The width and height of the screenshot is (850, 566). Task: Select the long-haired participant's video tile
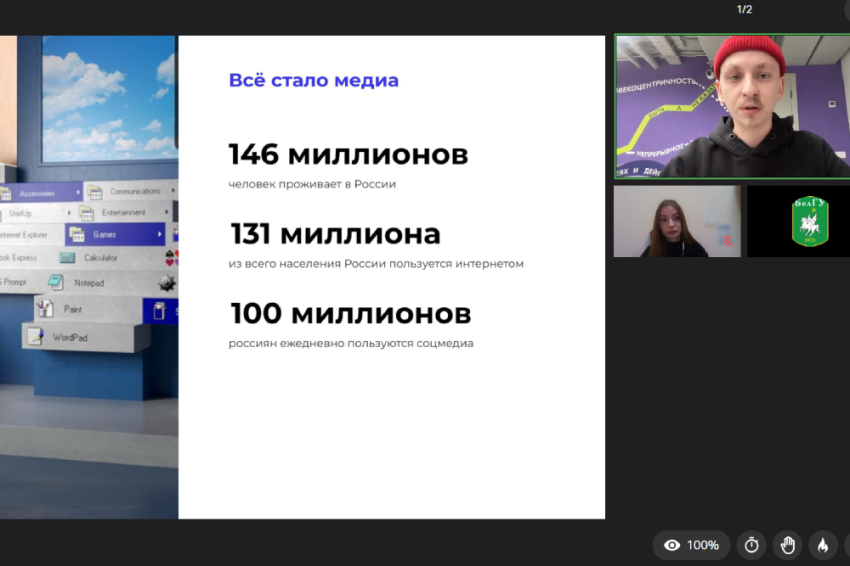[676, 221]
